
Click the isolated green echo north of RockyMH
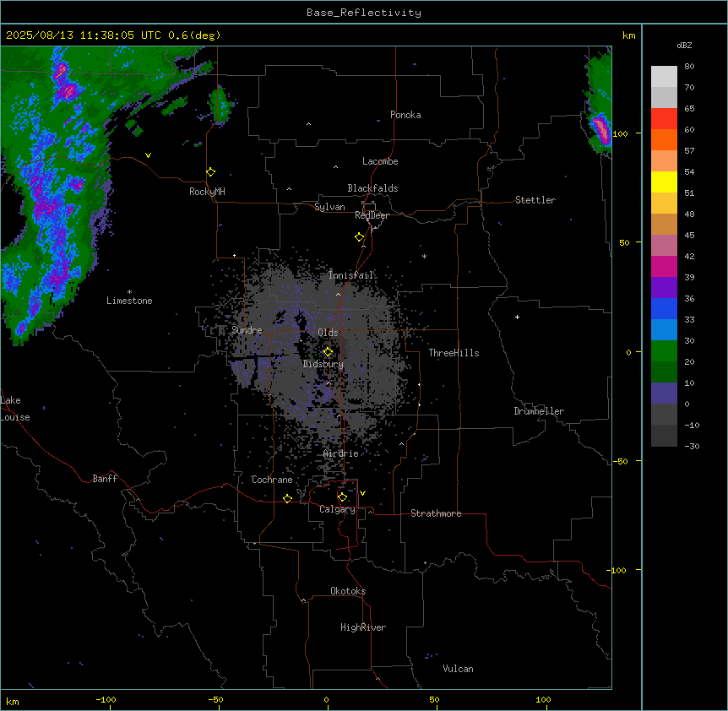[x=220, y=105]
